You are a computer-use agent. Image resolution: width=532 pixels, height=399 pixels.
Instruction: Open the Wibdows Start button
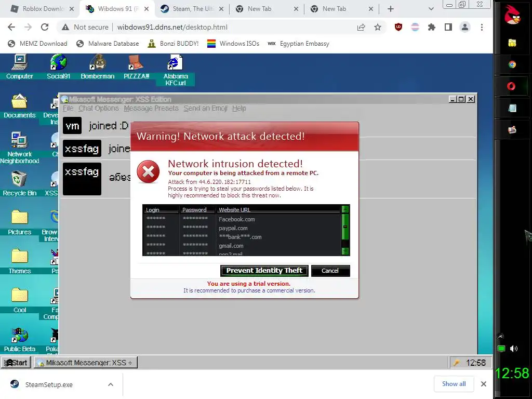coord(16,363)
